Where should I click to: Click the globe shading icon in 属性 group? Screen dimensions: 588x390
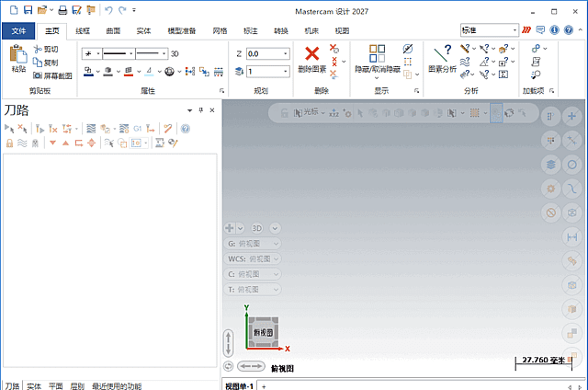pyautogui.click(x=169, y=72)
